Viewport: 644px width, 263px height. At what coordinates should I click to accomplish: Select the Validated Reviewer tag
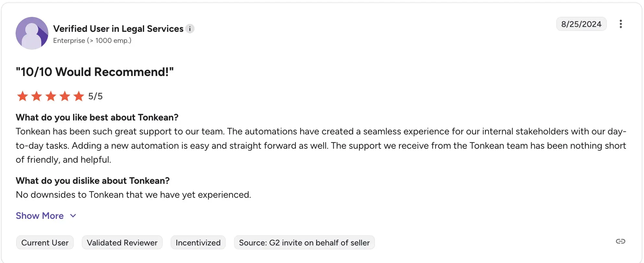click(x=122, y=243)
